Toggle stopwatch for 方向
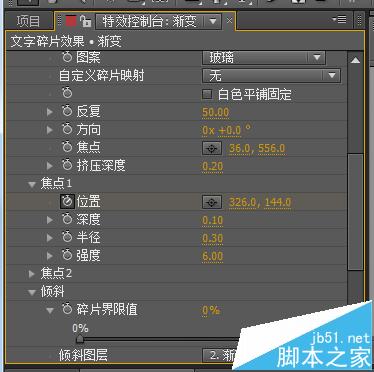Screen dimensions: 374x372 tap(67, 129)
